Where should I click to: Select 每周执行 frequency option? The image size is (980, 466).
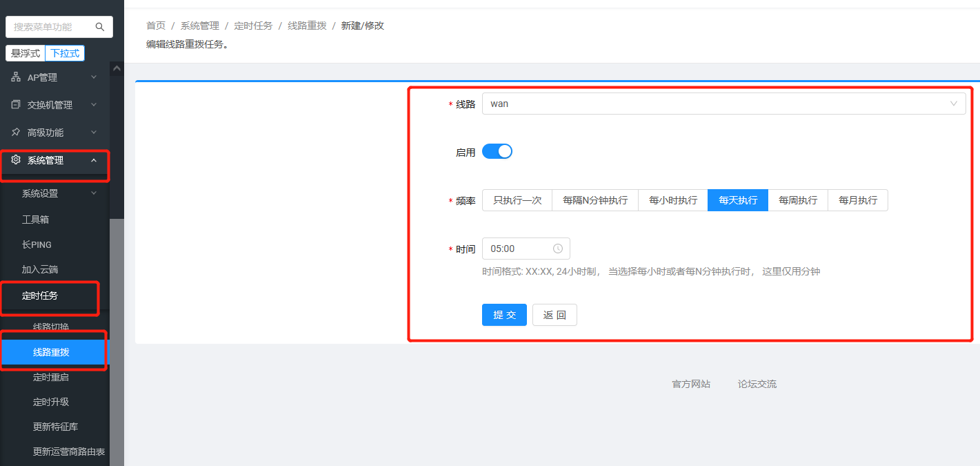(x=798, y=200)
